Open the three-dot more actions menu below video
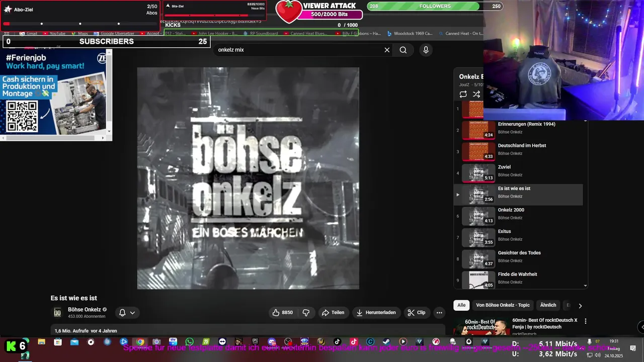Viewport: 644px width, 362px height. [x=439, y=312]
